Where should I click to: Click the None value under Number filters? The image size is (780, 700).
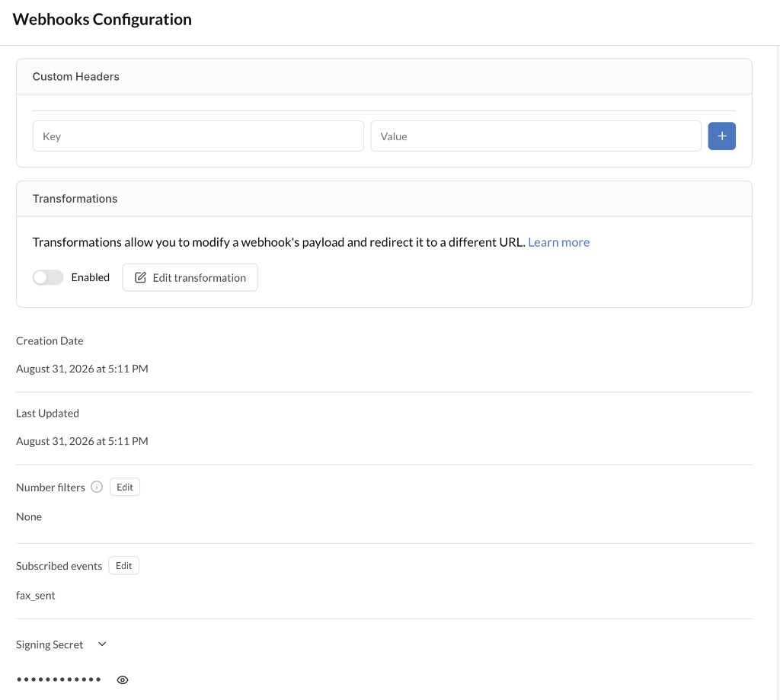(x=29, y=516)
